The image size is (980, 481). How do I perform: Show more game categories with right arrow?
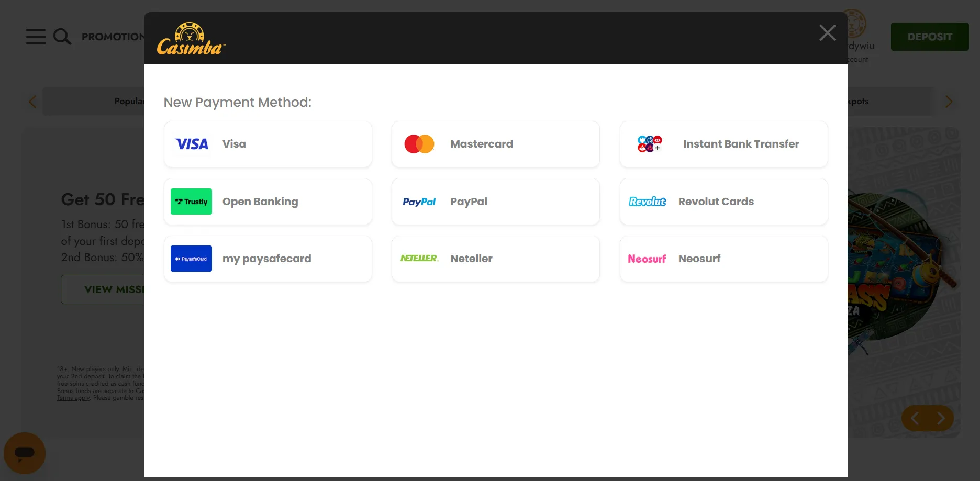tap(949, 102)
